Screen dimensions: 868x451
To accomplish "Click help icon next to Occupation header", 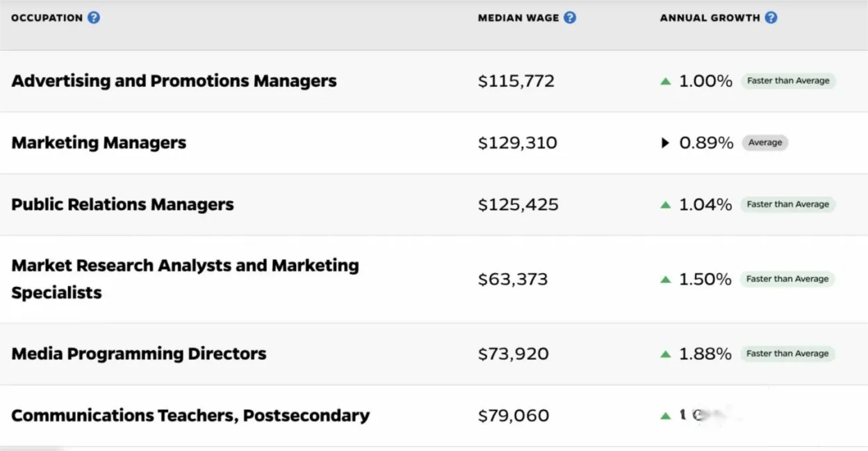I will [x=94, y=18].
